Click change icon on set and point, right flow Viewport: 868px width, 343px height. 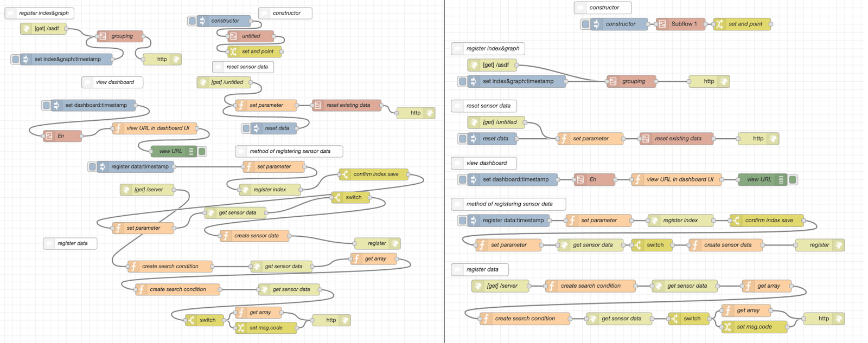pyautogui.click(x=719, y=24)
